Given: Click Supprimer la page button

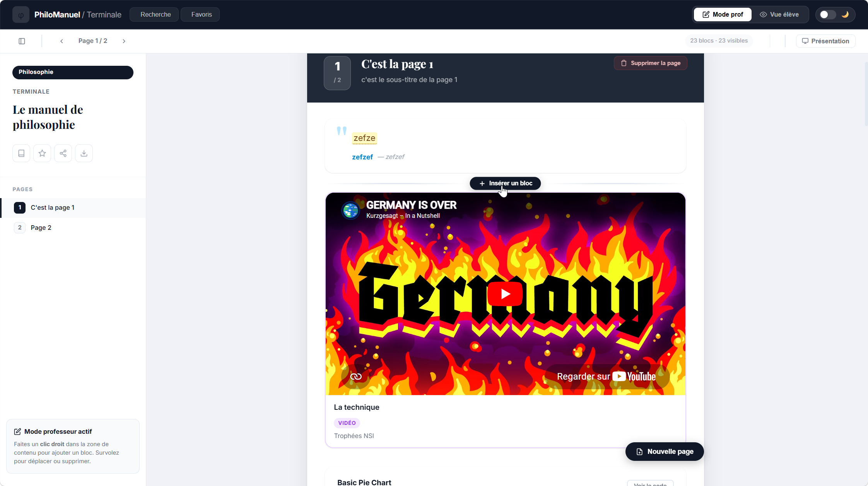Looking at the screenshot, I should (x=651, y=63).
